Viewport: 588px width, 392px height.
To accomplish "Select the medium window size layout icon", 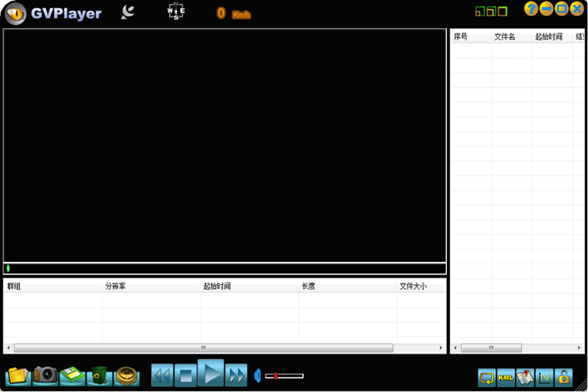I will [491, 12].
